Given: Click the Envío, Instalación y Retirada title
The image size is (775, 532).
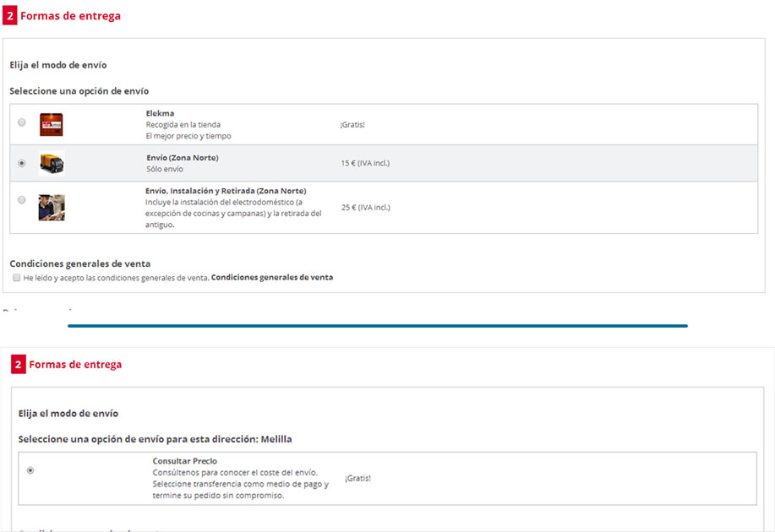Looking at the screenshot, I should coord(226,191).
